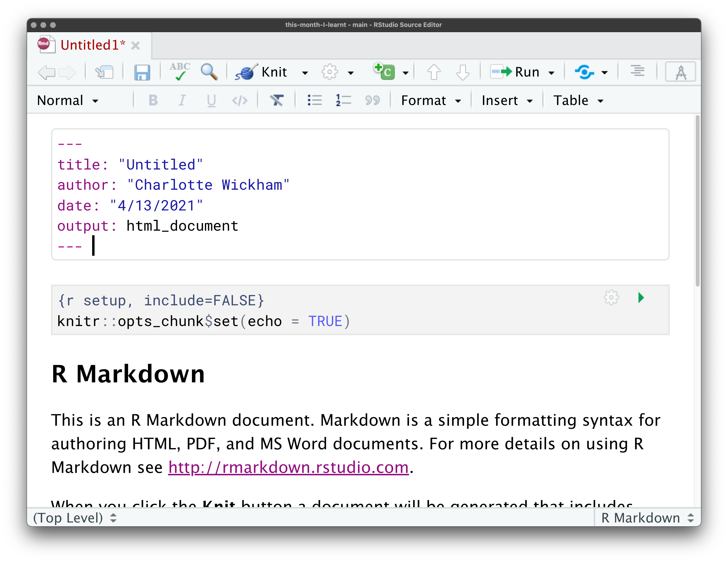Toggle blockquote formatting
728x562 pixels.
pos(372,100)
